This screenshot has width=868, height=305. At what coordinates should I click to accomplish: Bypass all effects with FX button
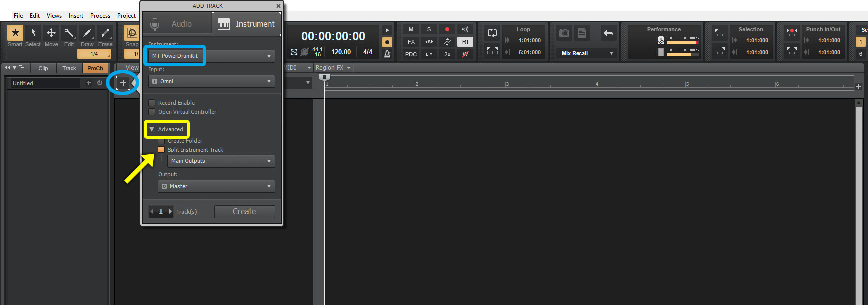pos(411,42)
